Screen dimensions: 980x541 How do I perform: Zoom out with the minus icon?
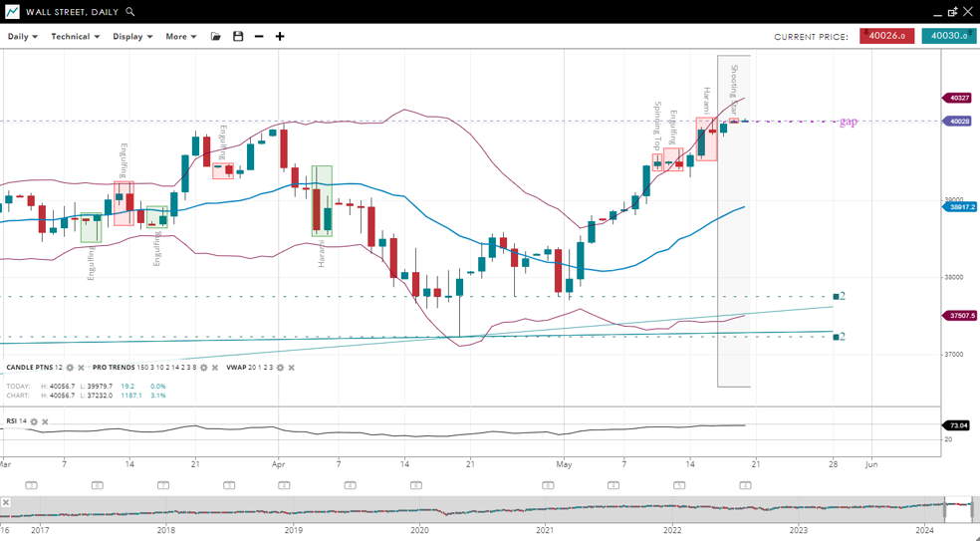259,37
